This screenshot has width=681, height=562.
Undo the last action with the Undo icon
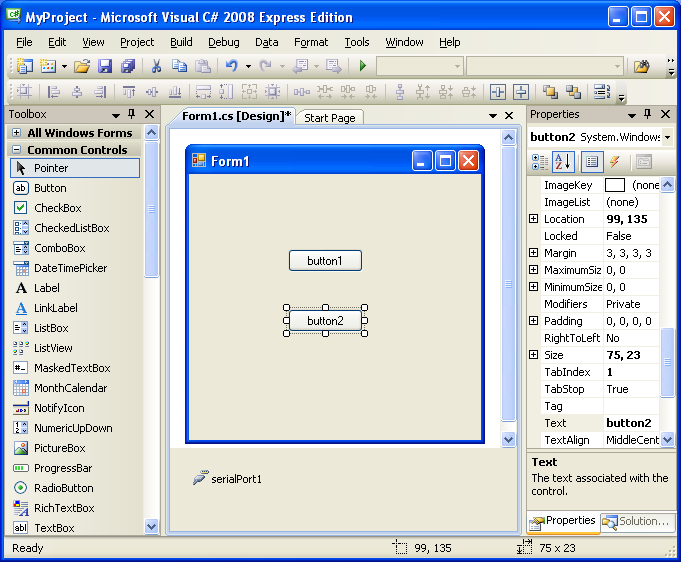231,66
